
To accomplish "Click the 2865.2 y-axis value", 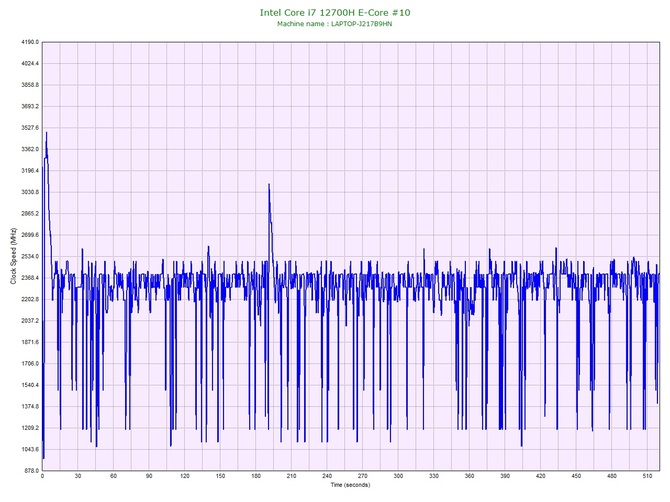I will coord(30,214).
